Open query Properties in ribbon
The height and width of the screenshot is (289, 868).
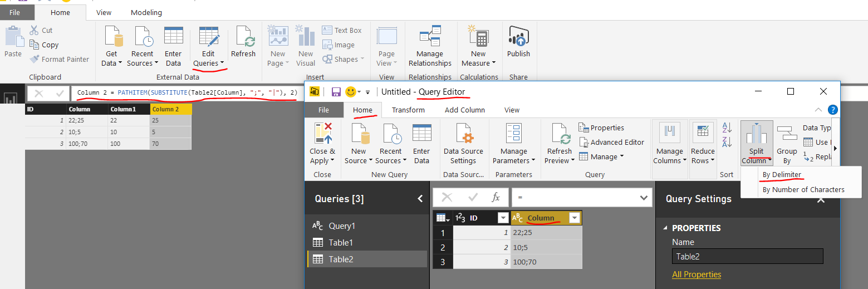pyautogui.click(x=601, y=128)
